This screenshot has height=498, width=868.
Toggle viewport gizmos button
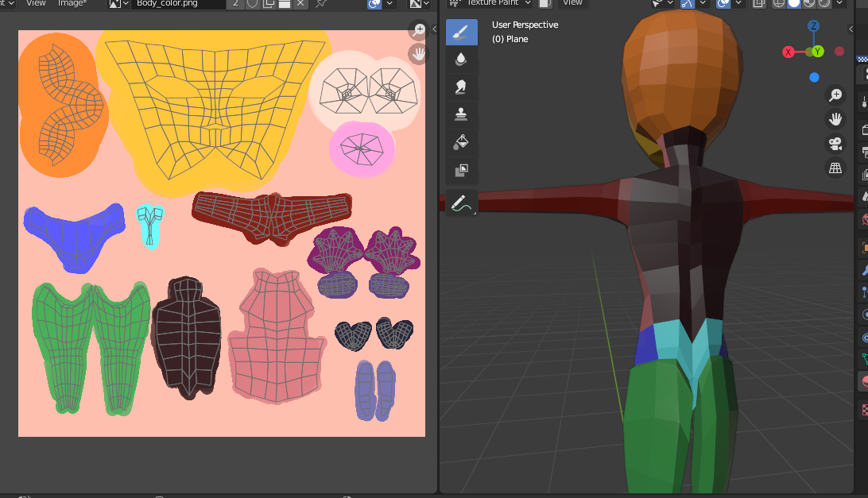click(x=687, y=3)
